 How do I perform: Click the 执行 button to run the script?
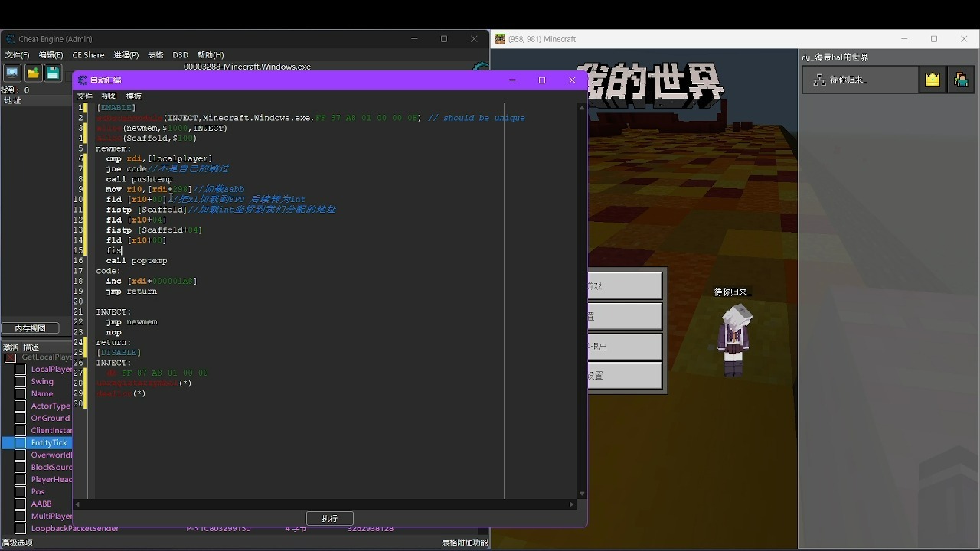click(x=330, y=518)
